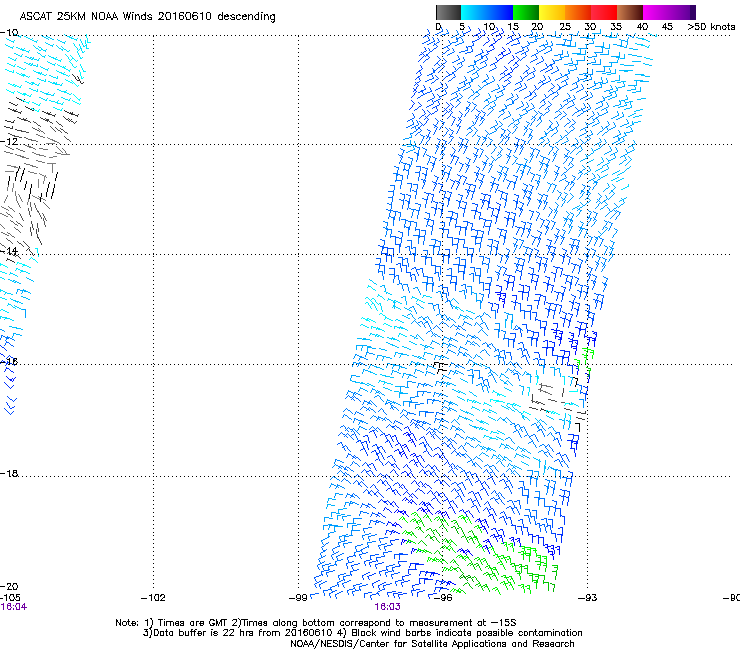Click the "45" knots legend label
The image size is (740, 650).
[x=667, y=26]
